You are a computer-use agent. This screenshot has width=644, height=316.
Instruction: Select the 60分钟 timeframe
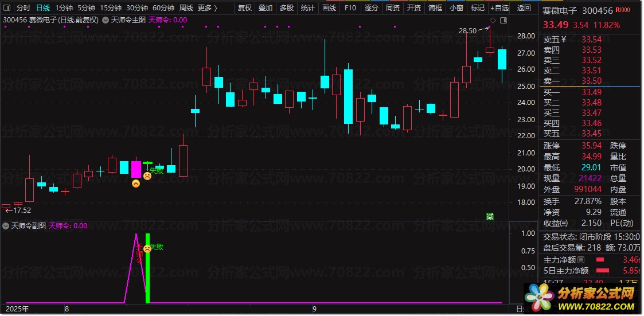[163, 8]
